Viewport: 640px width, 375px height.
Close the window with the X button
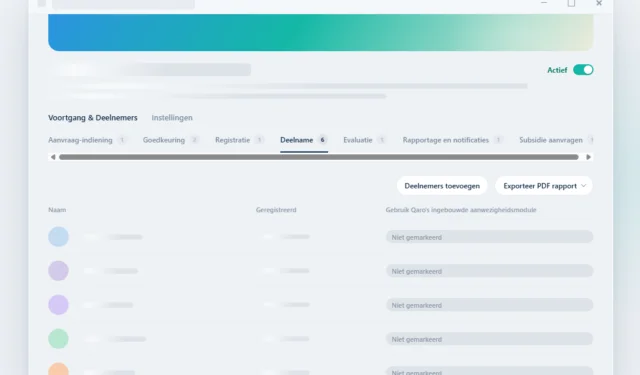[599, 3]
